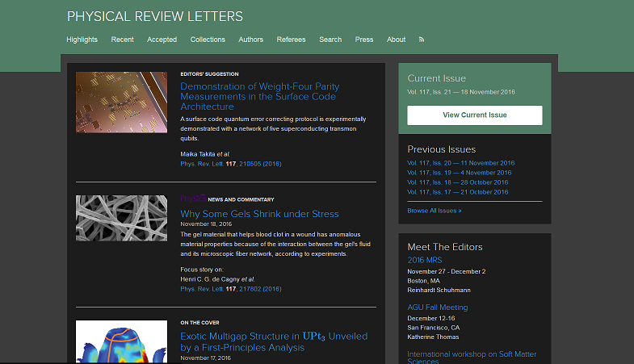Click the Physics logo above News and Commentary

(x=193, y=199)
